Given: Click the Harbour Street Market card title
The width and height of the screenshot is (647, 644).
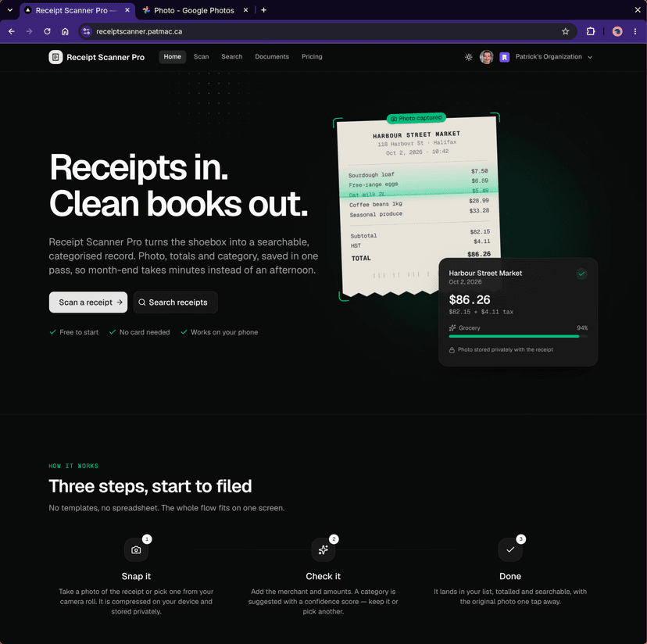Looking at the screenshot, I should (x=485, y=274).
